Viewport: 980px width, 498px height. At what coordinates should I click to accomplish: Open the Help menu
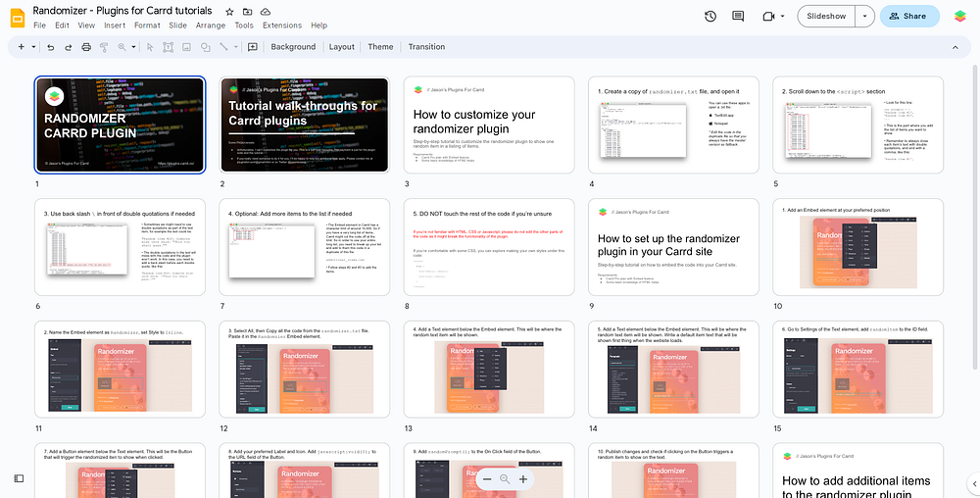318,25
